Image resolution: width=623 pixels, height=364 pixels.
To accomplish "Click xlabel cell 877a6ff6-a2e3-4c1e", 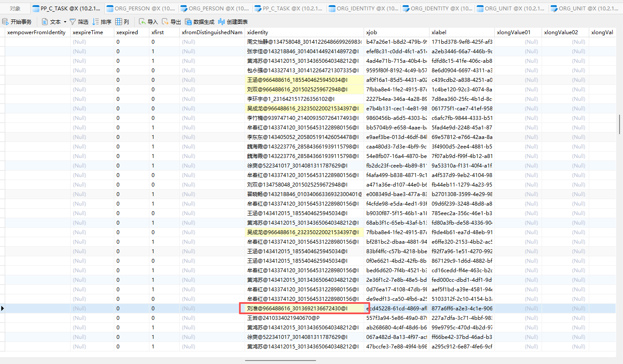I will [462, 309].
